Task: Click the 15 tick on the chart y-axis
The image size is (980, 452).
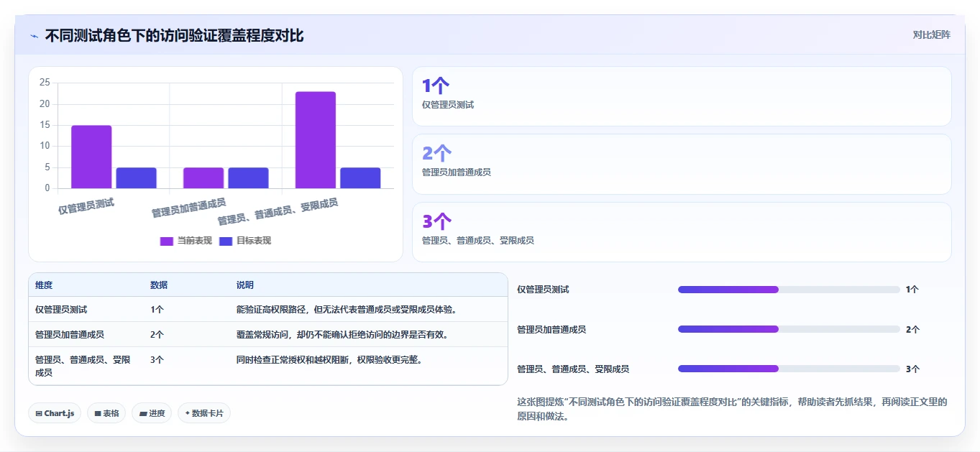Action: (x=45, y=125)
